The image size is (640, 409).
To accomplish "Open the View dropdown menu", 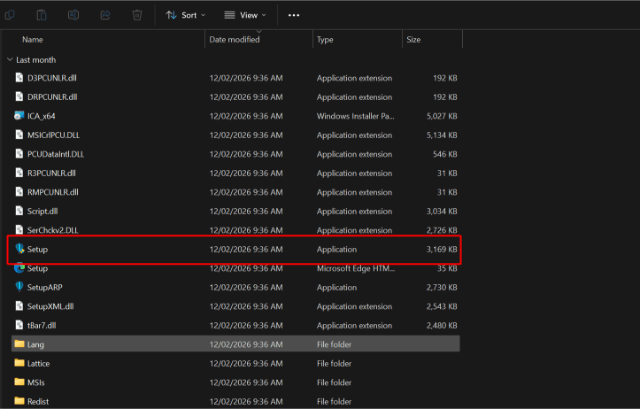I will (245, 15).
